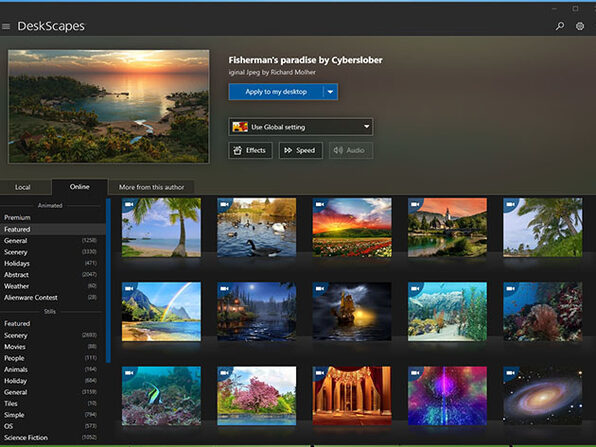
Task: Click the Audio speaker button
Action: (351, 151)
